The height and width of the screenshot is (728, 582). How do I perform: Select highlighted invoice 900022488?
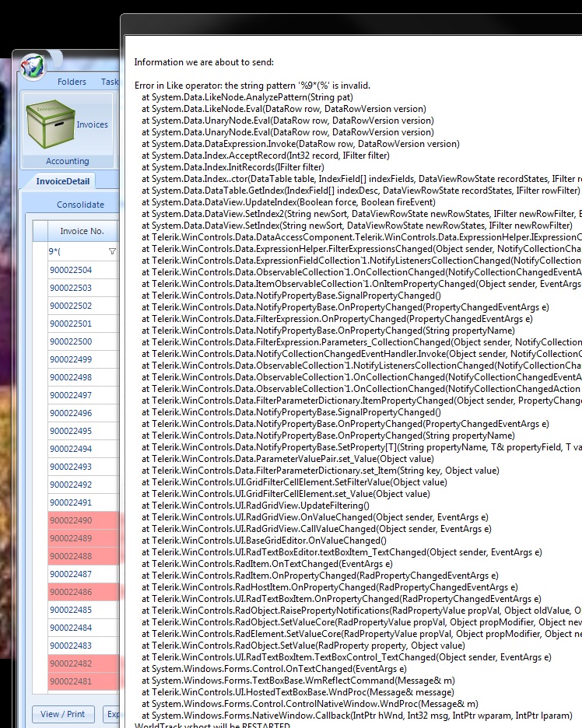(82, 556)
